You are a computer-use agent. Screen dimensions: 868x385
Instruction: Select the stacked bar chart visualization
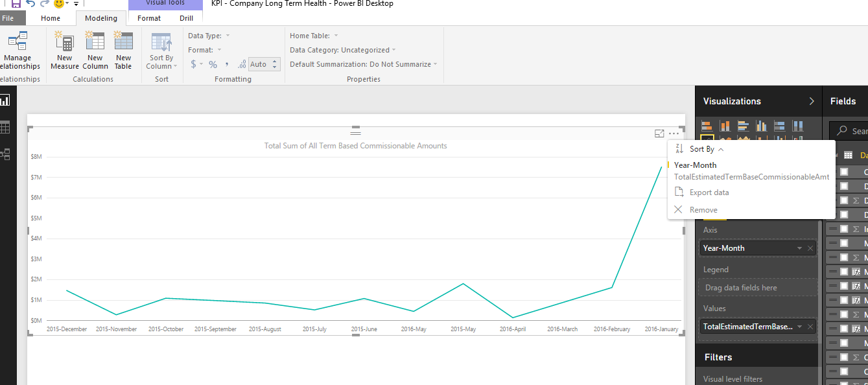click(x=707, y=126)
